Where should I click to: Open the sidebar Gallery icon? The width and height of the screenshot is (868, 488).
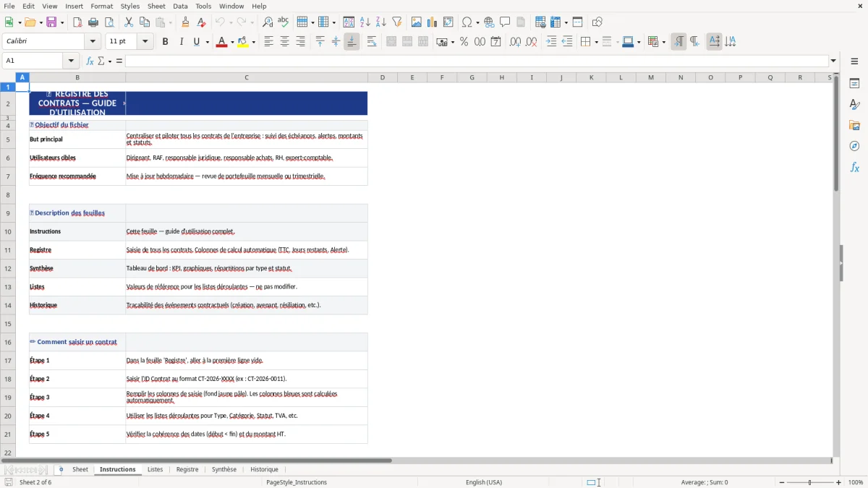point(854,125)
